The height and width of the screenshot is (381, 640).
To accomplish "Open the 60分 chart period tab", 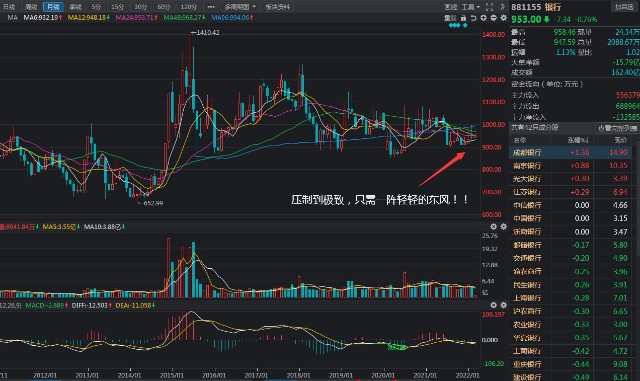I will click(164, 7).
